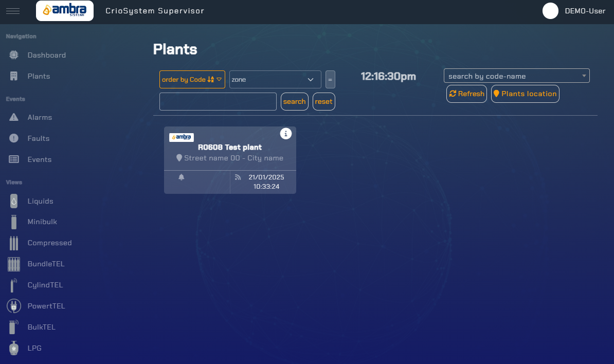Select the Liquids droplet icon

pos(14,201)
